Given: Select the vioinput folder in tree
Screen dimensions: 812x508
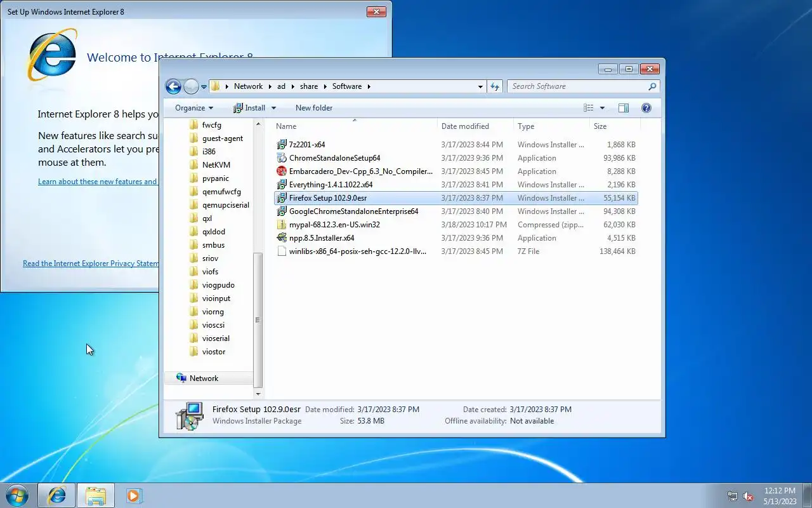Looking at the screenshot, I should [x=210, y=298].
